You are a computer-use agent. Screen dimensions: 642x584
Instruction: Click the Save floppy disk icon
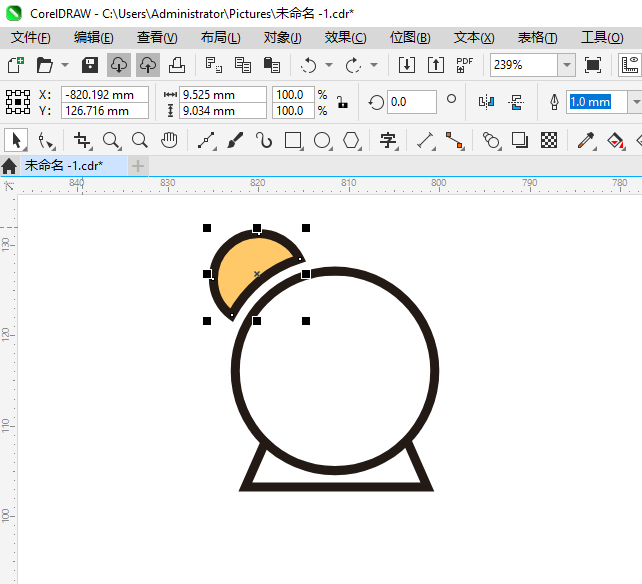[90, 65]
